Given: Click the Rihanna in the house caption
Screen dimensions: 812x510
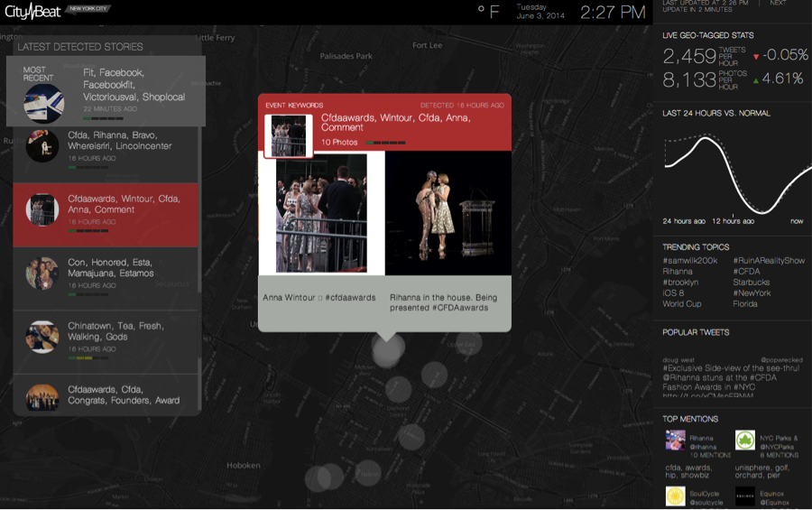Looking at the screenshot, I should [443, 302].
